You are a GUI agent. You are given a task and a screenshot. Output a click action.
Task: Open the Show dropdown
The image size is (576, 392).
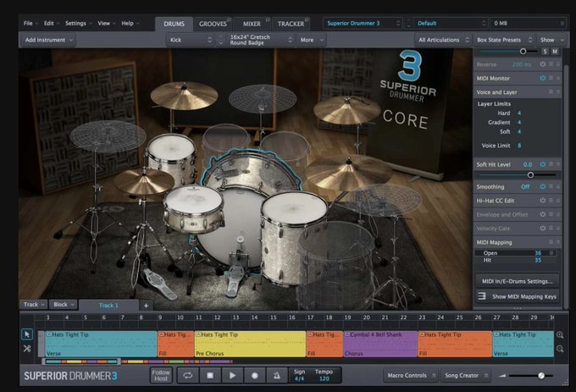551,40
